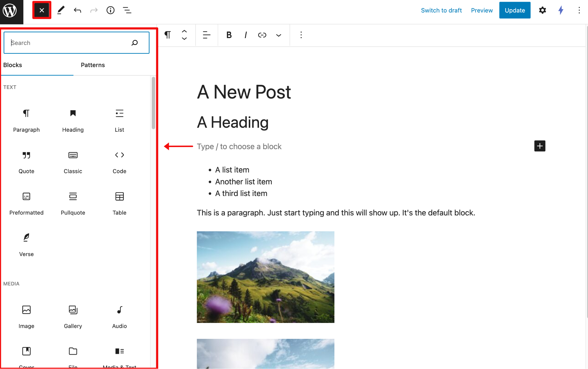Select the mountain meadow image
Viewport: 588px width, 369px height.
[x=266, y=277]
